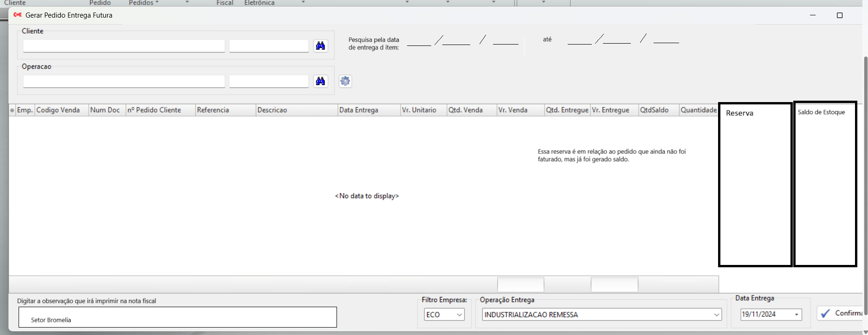Sort by the Codigo Venda column header
The image size is (868, 335).
(x=58, y=110)
